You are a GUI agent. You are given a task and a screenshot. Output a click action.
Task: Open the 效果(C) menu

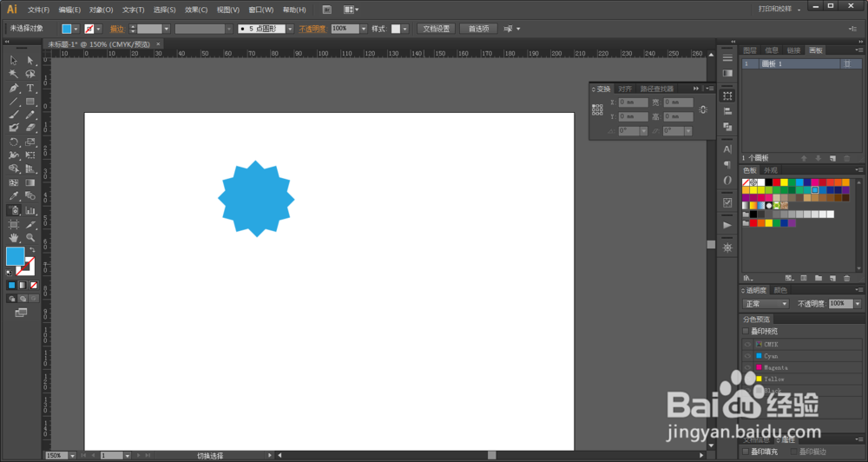click(x=196, y=10)
